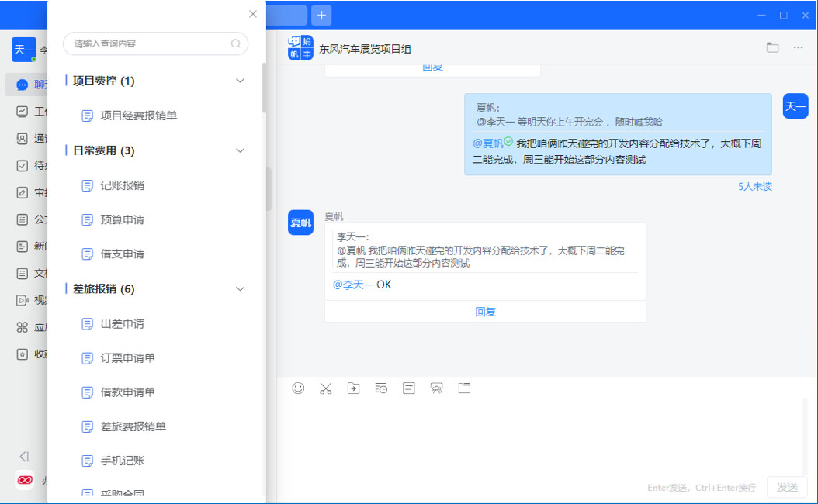Click the send-file folder arrow icon
Image resolution: width=818 pixels, height=504 pixels.
(x=353, y=388)
